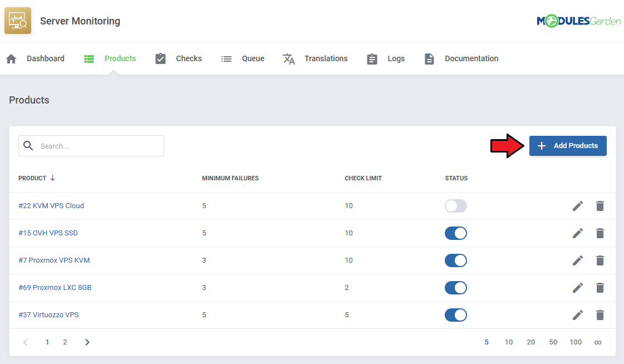Show 50 items per page
The height and width of the screenshot is (364, 624).
click(x=553, y=342)
